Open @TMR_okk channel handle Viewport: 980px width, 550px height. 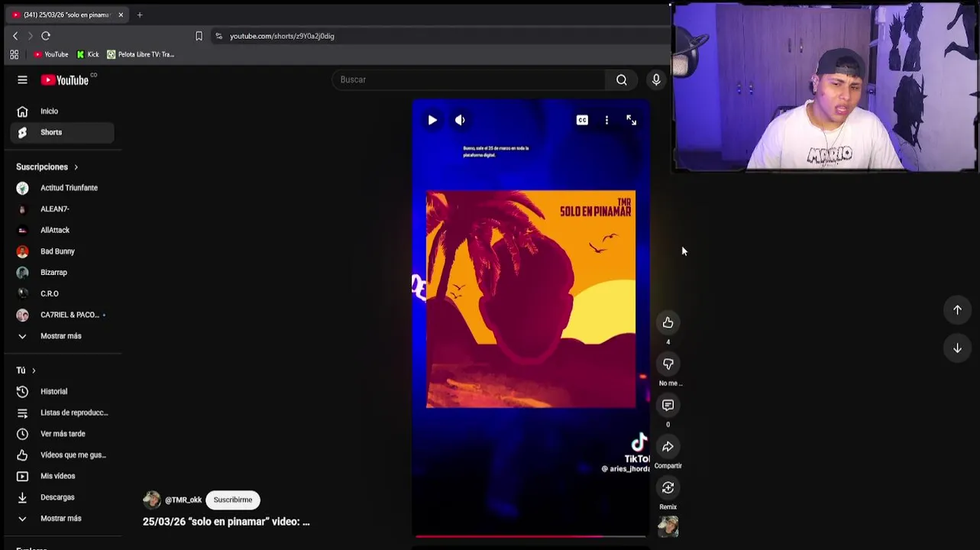tap(183, 500)
